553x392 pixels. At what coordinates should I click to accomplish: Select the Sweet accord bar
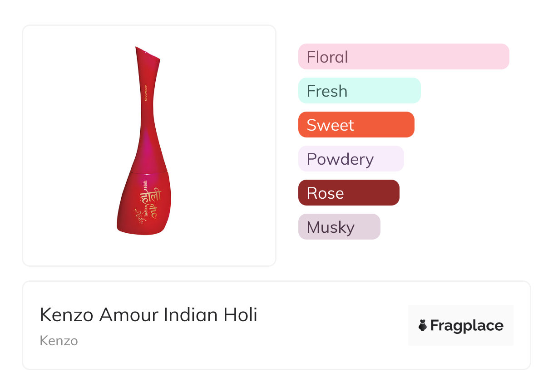356,125
